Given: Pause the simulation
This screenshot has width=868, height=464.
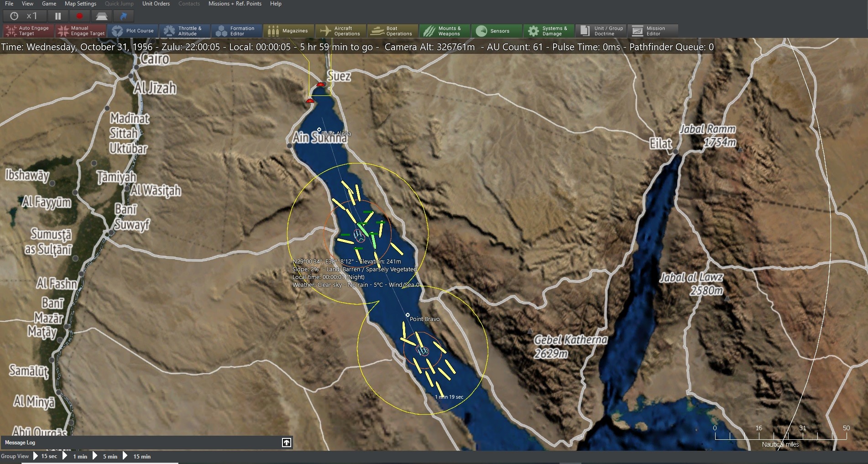Looking at the screenshot, I should coord(58,16).
